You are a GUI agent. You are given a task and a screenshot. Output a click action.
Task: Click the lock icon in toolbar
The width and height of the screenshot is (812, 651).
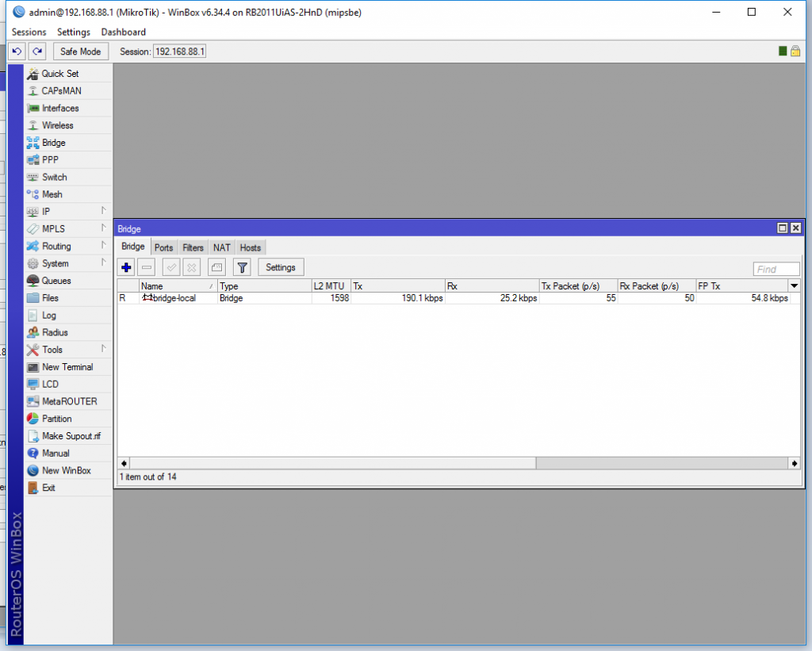(795, 51)
